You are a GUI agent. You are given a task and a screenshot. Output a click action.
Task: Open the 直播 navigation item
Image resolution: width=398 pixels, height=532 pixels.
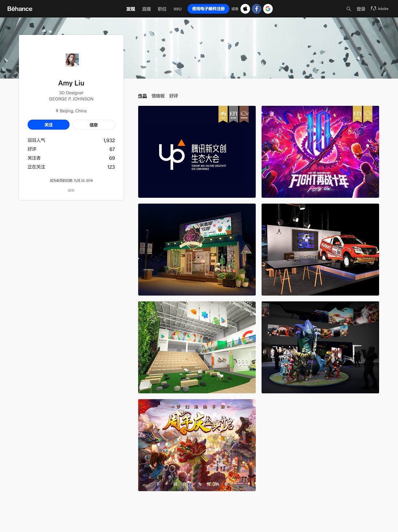[146, 9]
